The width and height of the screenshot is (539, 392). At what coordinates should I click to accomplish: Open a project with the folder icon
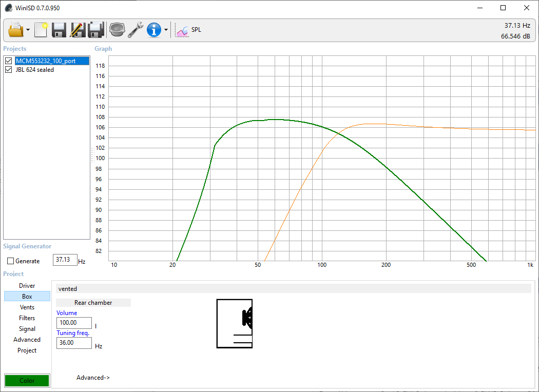16,30
